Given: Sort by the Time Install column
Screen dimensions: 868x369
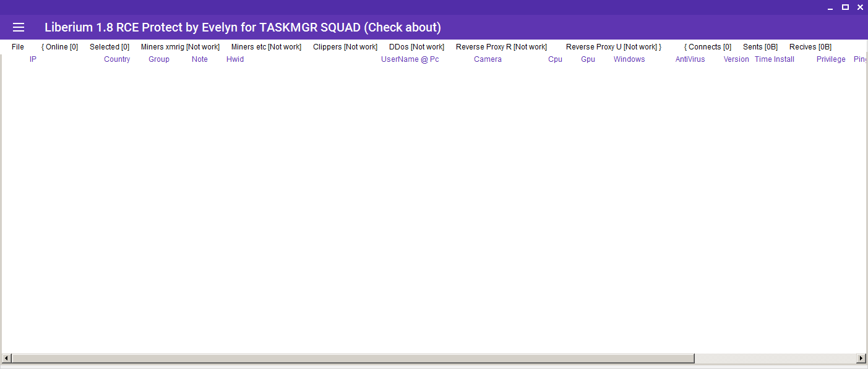Looking at the screenshot, I should click(x=775, y=59).
